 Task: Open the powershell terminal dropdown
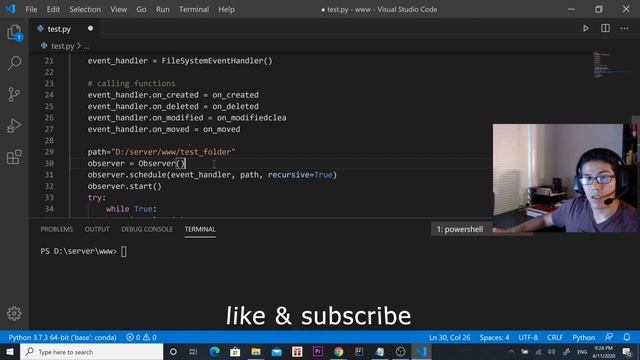pyautogui.click(x=461, y=229)
